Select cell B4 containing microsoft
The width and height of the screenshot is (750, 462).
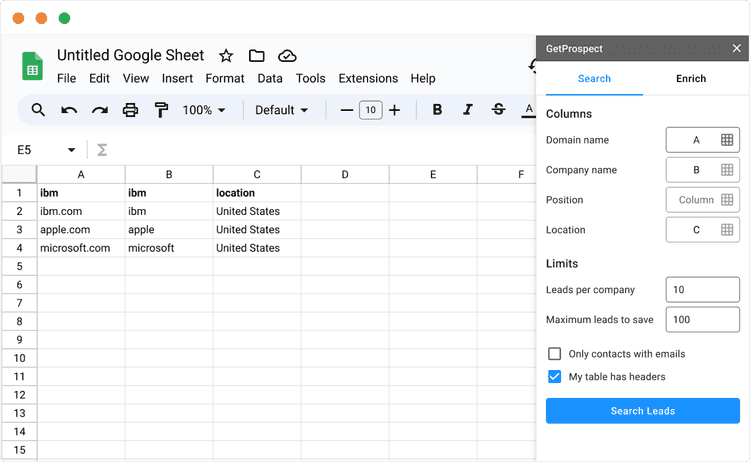(x=169, y=248)
